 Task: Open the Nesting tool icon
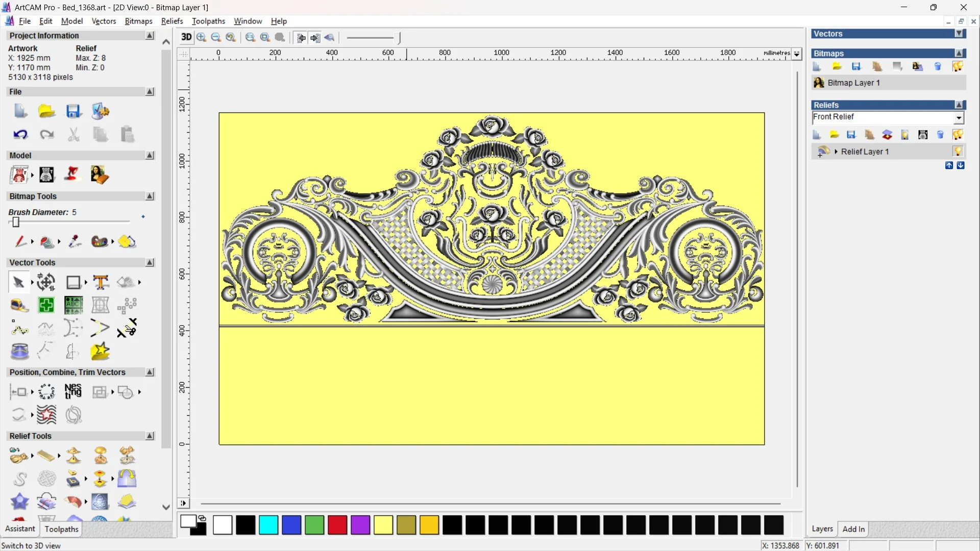(x=73, y=392)
